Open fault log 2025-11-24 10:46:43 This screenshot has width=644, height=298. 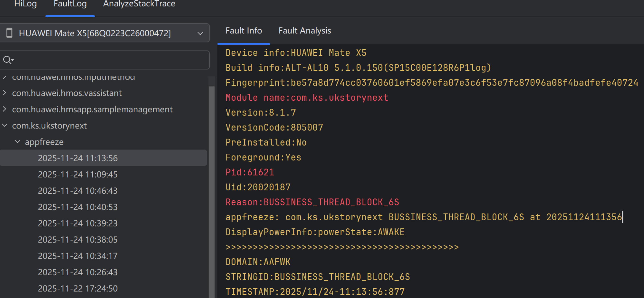(x=78, y=191)
